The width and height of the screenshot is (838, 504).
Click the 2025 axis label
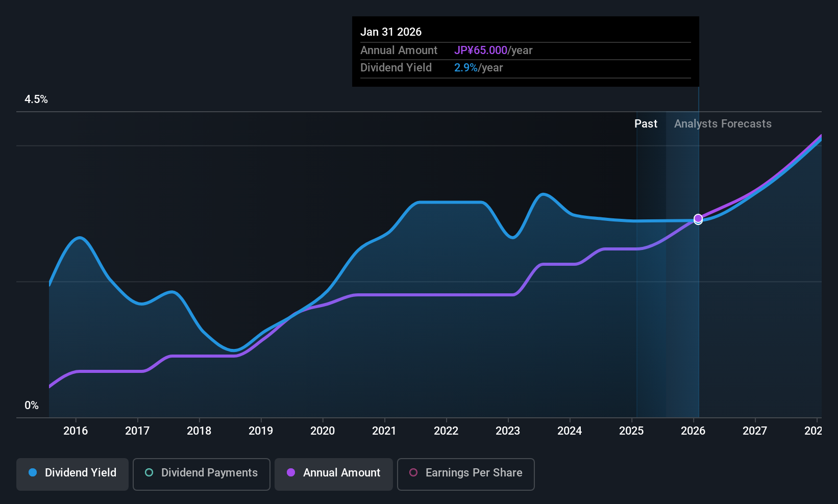[x=631, y=431]
